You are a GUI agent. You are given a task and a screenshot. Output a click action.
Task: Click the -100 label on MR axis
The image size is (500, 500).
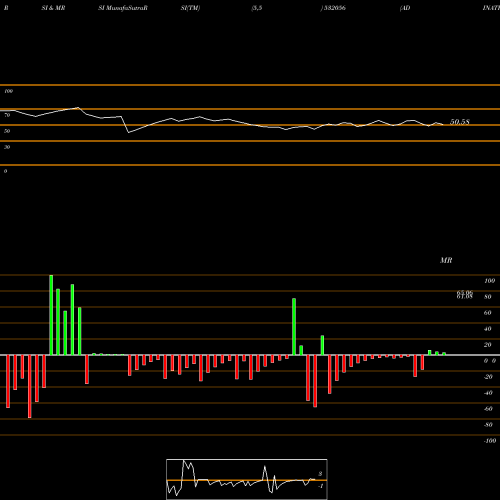490,441
